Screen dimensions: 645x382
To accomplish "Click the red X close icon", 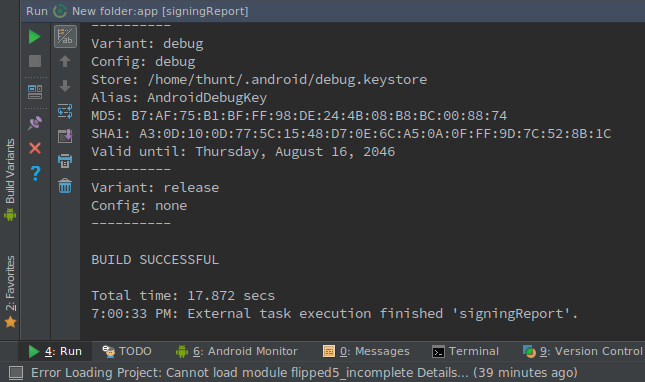I will point(35,148).
